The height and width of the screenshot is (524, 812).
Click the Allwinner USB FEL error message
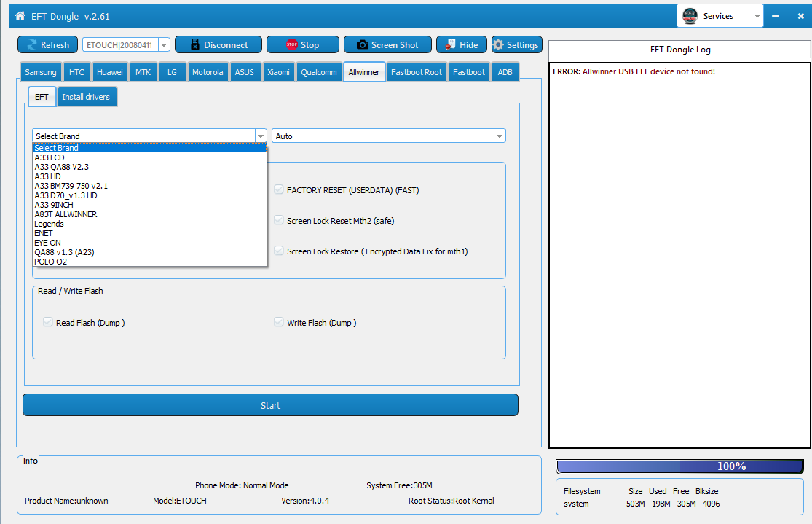point(634,71)
